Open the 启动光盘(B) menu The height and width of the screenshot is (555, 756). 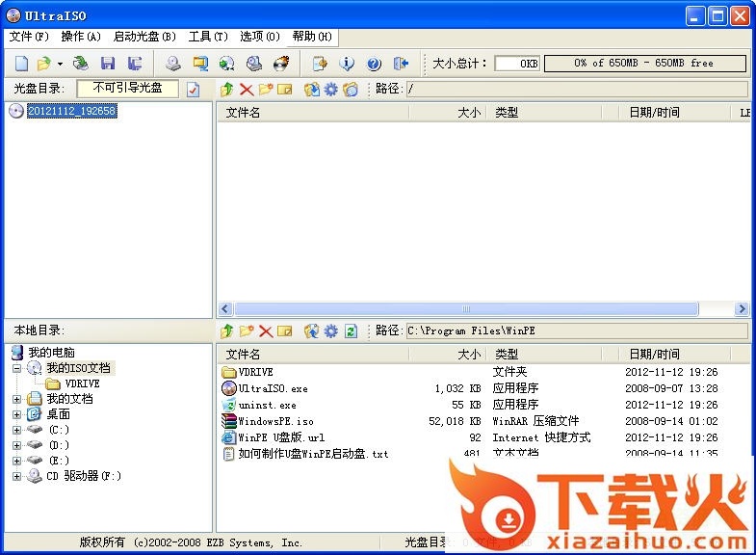(x=144, y=37)
